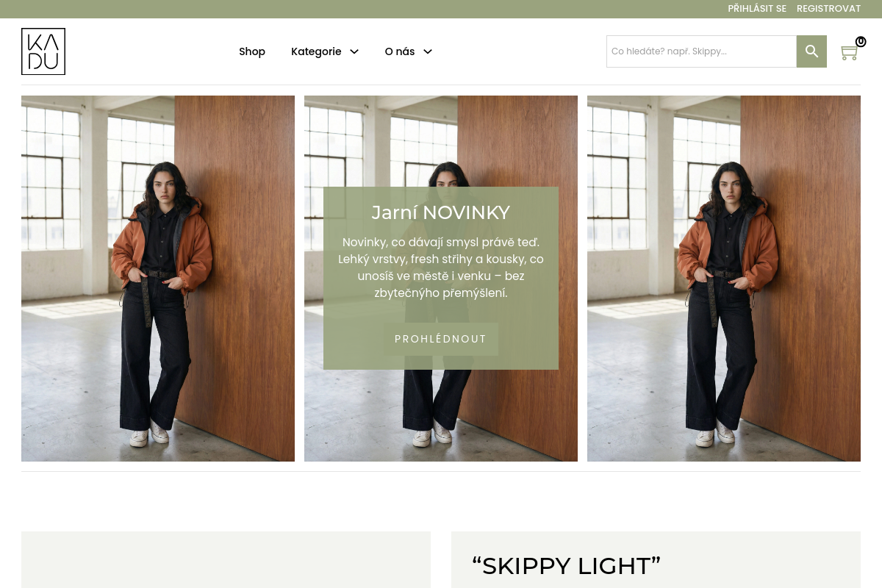This screenshot has height=588, width=882.
Task: Click the banner description starting with 'Novinky, co dávají'
Action: coord(441,268)
